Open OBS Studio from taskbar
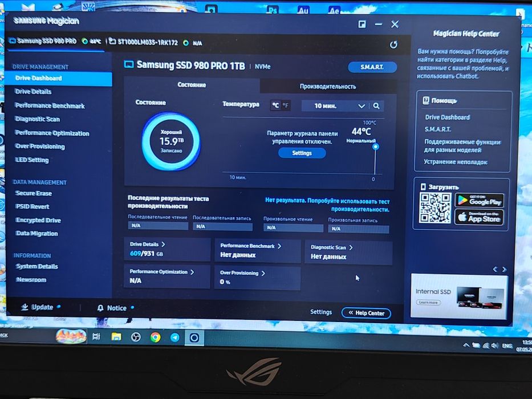 coord(136,337)
